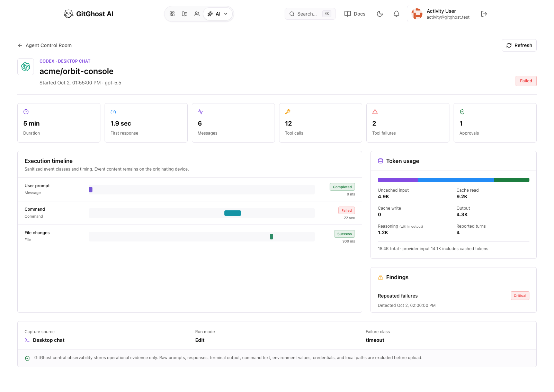This screenshot has width=554, height=392.
Task: Expand the AI navigation dropdown
Action: 218,14
